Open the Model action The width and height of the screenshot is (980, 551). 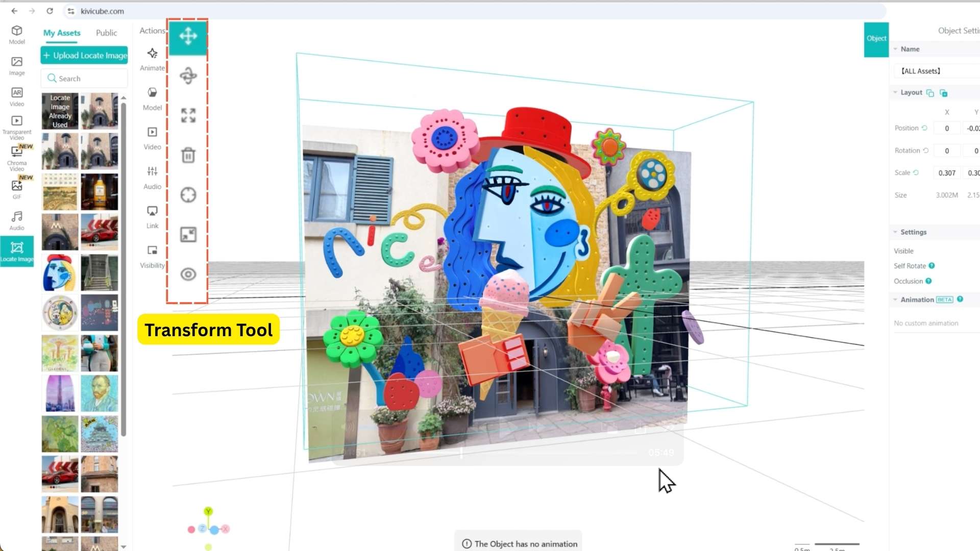pos(152,99)
